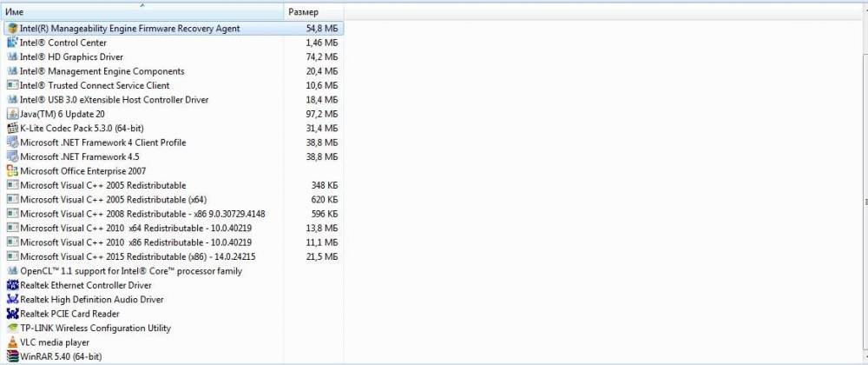868x365 pixels.
Task: Select Intel Manageability Engine Firmware Recovery Agent name
Action: (x=129, y=29)
